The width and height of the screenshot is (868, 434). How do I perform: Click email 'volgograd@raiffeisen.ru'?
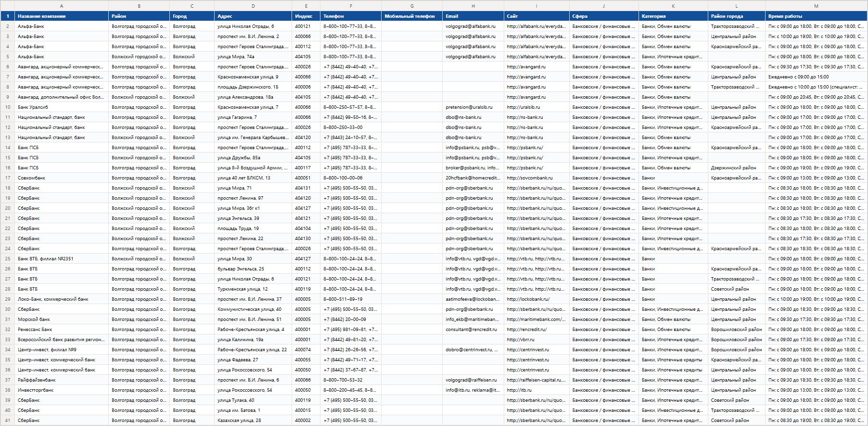473,380
